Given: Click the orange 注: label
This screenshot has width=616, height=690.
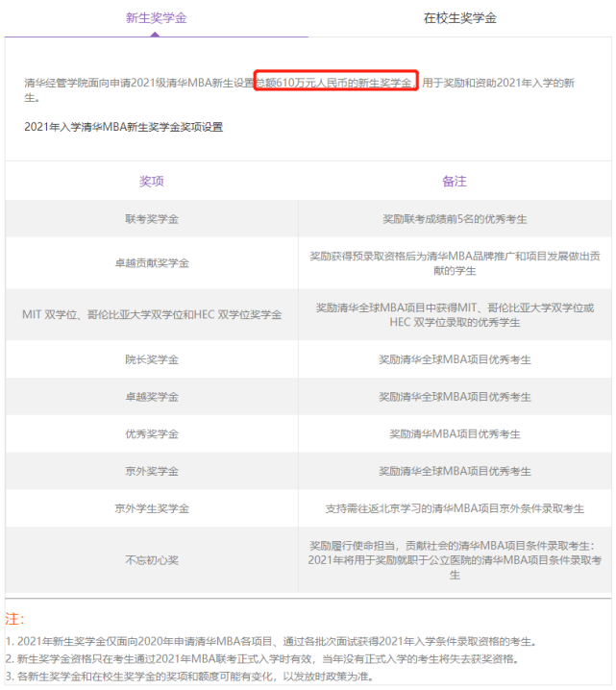Looking at the screenshot, I should click(x=14, y=619).
